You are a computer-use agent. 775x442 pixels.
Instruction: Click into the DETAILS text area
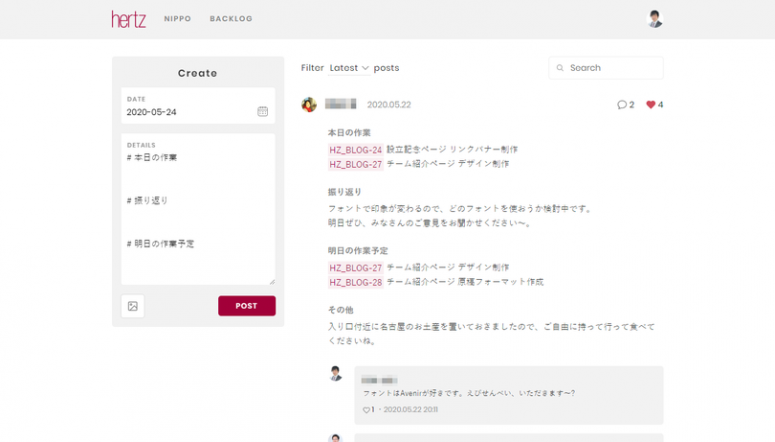coord(198,215)
